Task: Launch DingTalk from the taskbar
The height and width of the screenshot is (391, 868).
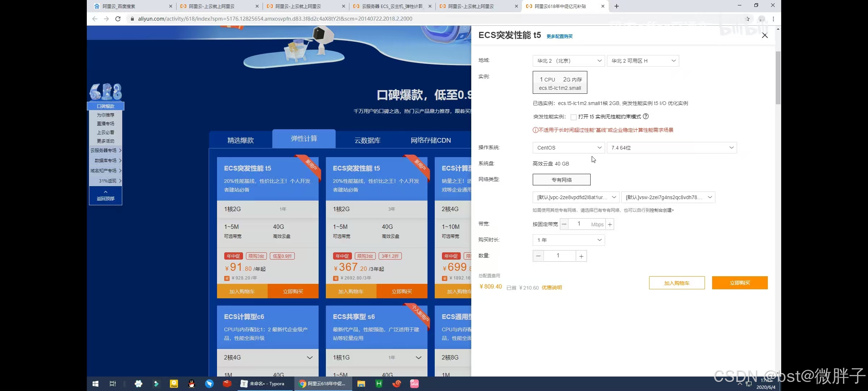Action: pos(209,383)
